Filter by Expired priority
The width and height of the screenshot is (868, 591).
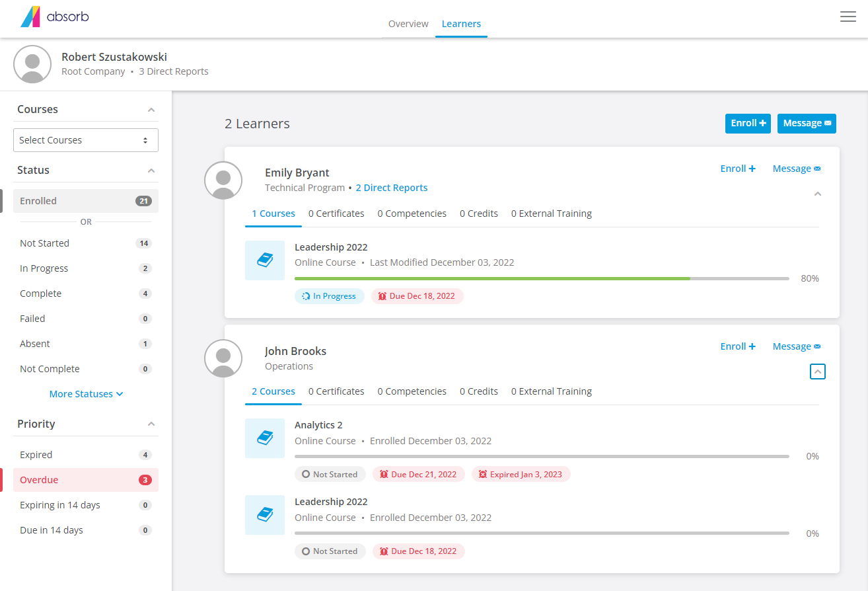pyautogui.click(x=86, y=455)
